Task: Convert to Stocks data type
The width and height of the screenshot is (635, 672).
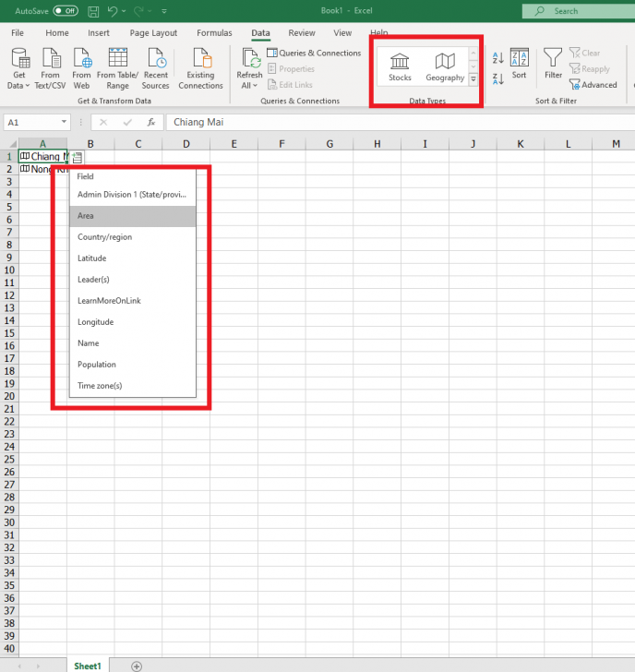Action: pos(400,67)
